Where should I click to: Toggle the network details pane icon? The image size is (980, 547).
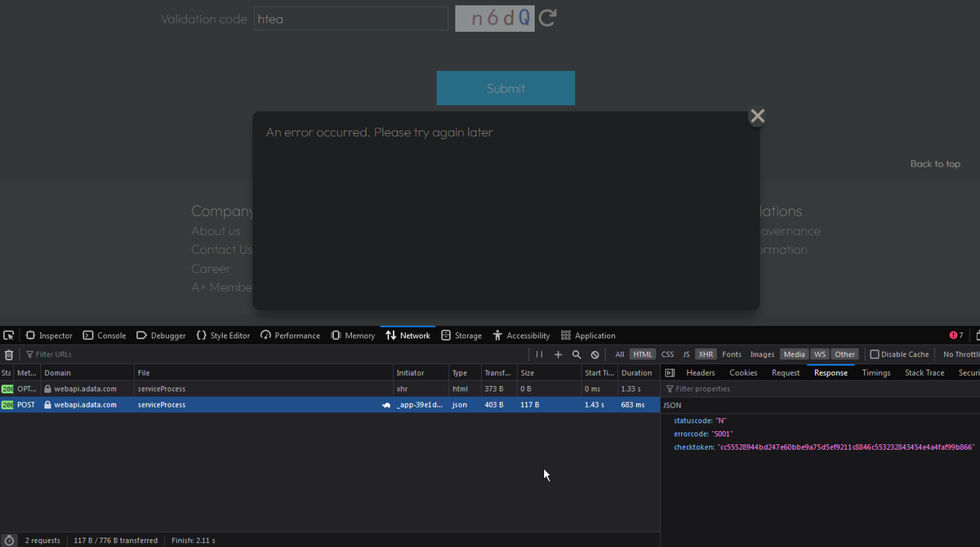coord(670,373)
